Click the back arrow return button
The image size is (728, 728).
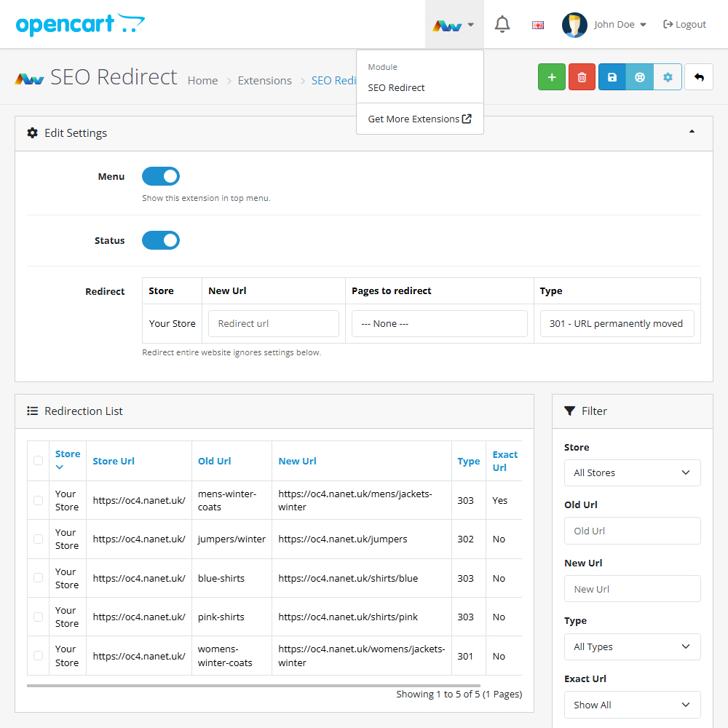point(699,77)
